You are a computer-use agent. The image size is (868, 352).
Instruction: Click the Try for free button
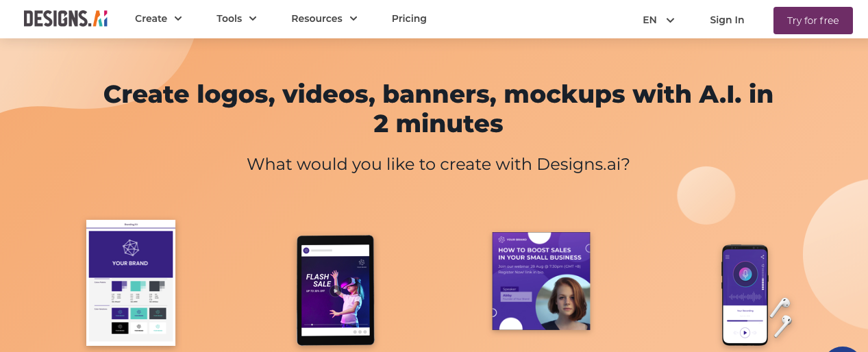click(813, 21)
